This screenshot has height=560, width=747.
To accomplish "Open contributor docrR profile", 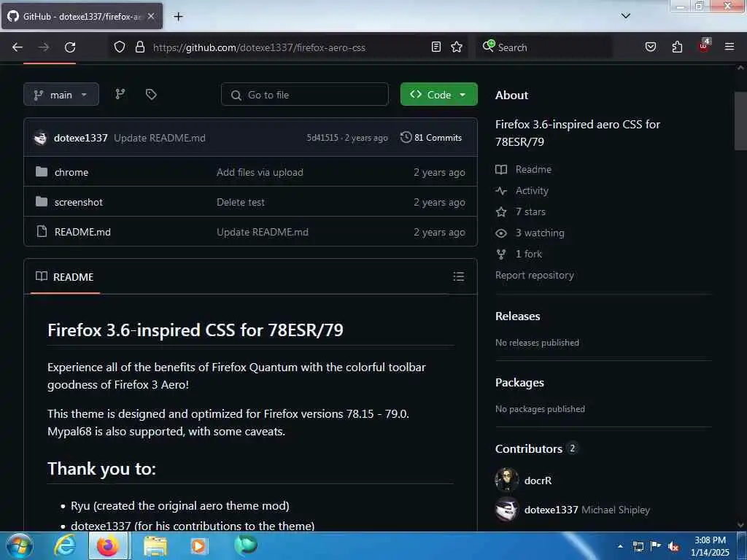I will click(x=538, y=481).
